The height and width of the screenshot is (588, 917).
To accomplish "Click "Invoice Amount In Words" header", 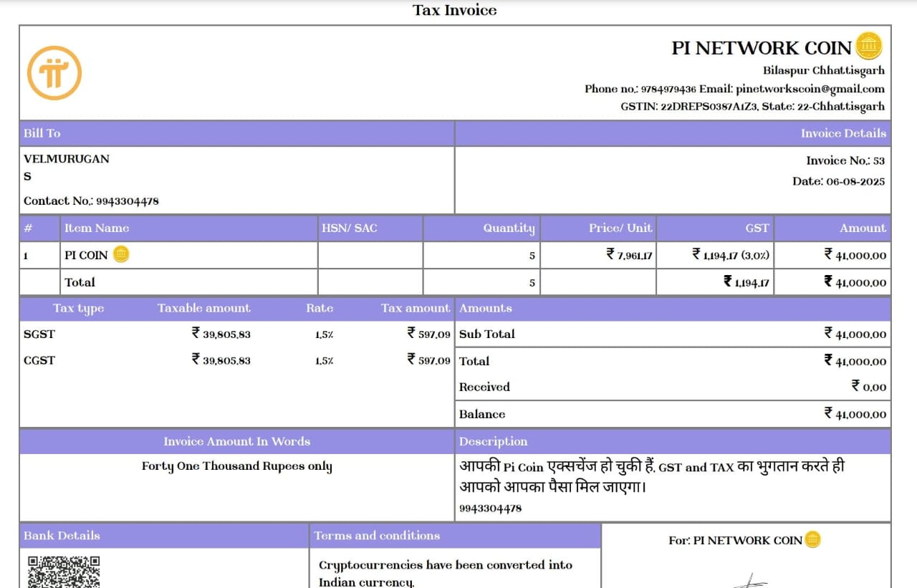I will [237, 441].
